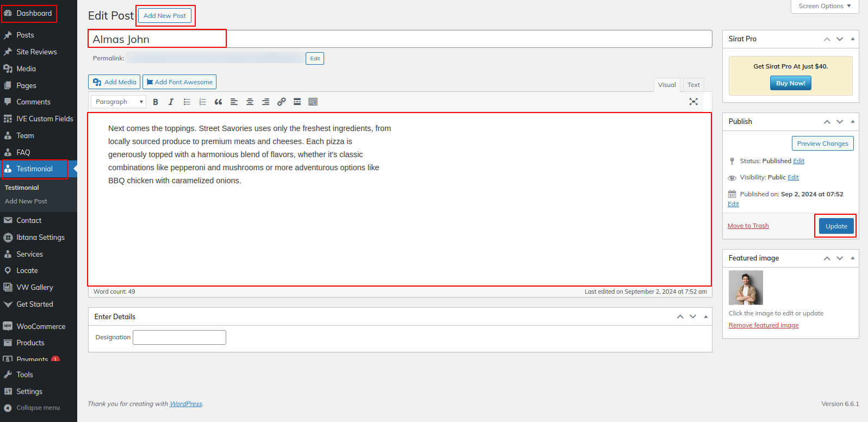Insert a numbered list

point(202,102)
